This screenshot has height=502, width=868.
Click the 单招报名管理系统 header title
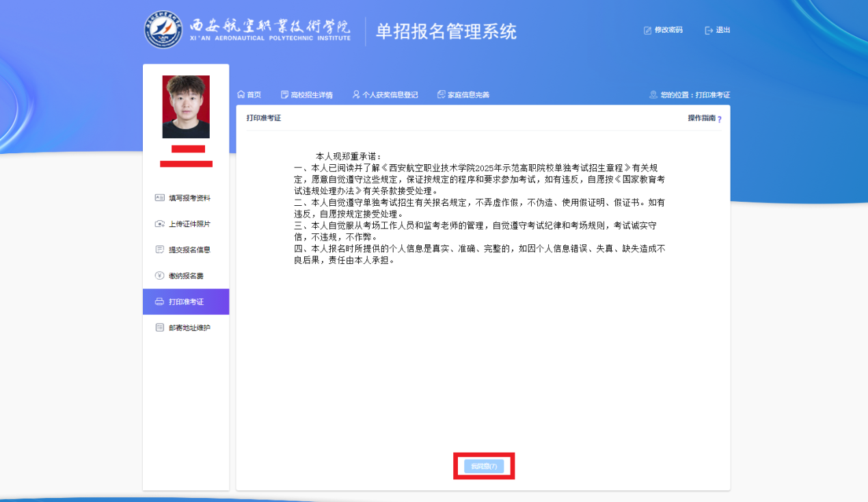[x=446, y=31]
